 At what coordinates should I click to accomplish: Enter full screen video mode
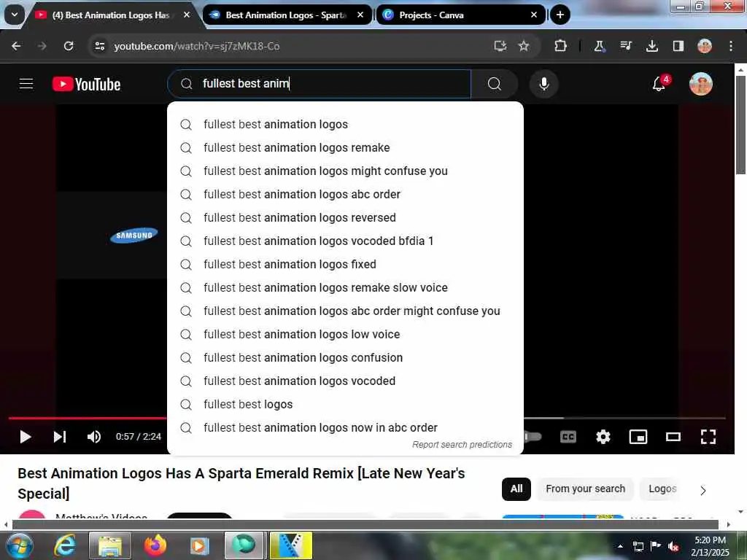click(708, 437)
